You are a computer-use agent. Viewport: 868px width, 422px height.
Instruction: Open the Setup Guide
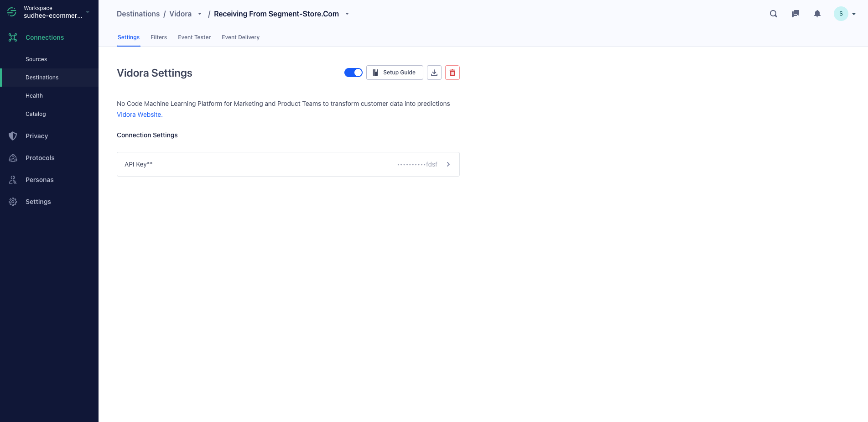(x=395, y=72)
